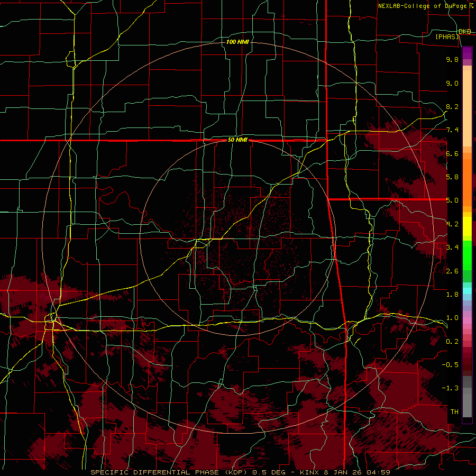The image size is (476, 476).
Task: Pick the yellow swatch beside 4.2
Action: (x=467, y=226)
